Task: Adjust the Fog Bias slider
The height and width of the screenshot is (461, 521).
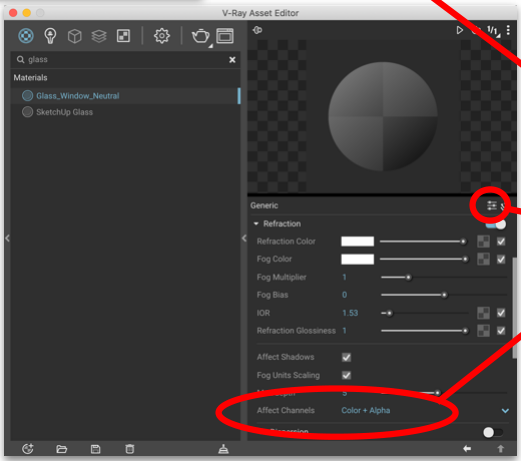Action: [444, 295]
